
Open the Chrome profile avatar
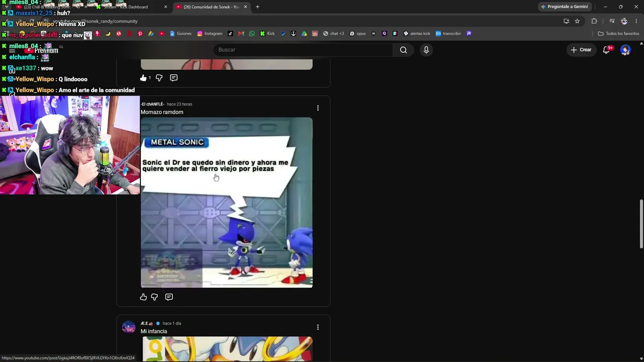624,21
